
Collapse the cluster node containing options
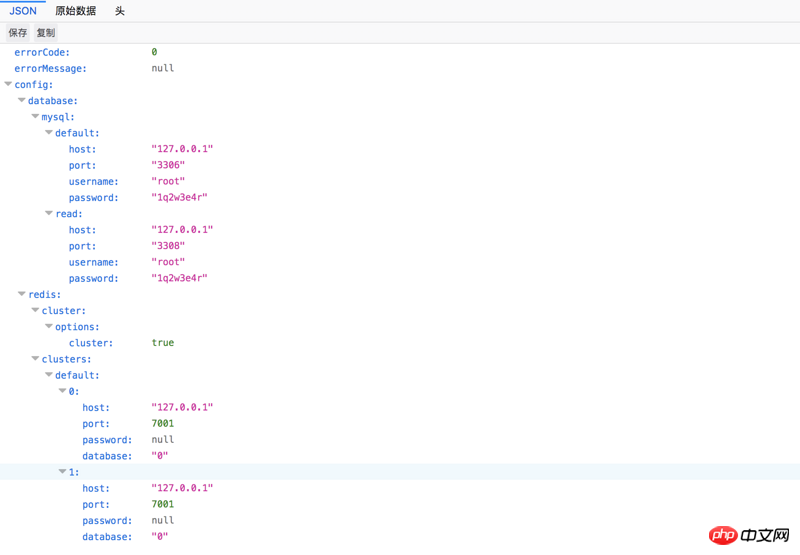pos(35,311)
